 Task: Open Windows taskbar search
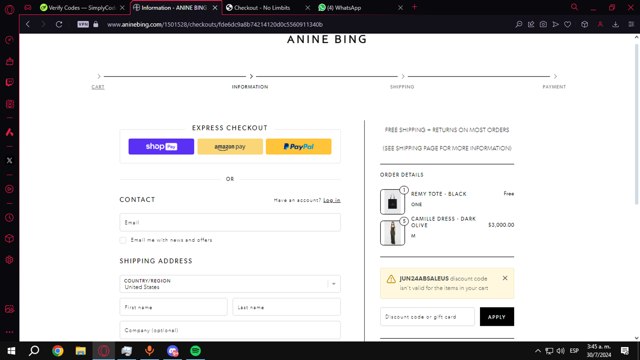(x=34, y=351)
